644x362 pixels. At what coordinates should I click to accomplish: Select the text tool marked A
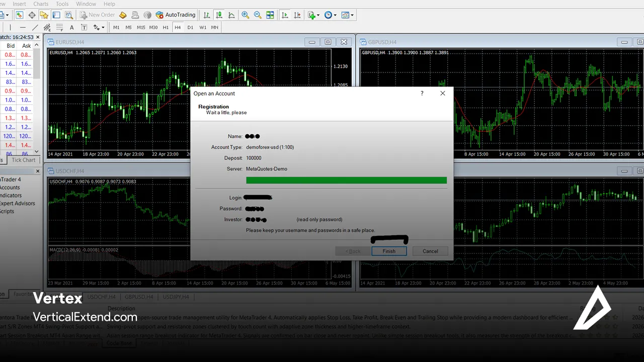point(71,27)
